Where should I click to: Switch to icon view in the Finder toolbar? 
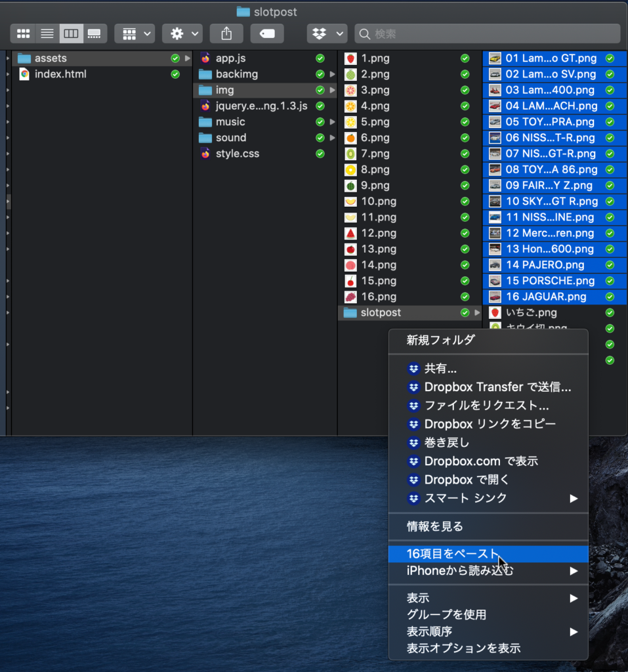(23, 33)
